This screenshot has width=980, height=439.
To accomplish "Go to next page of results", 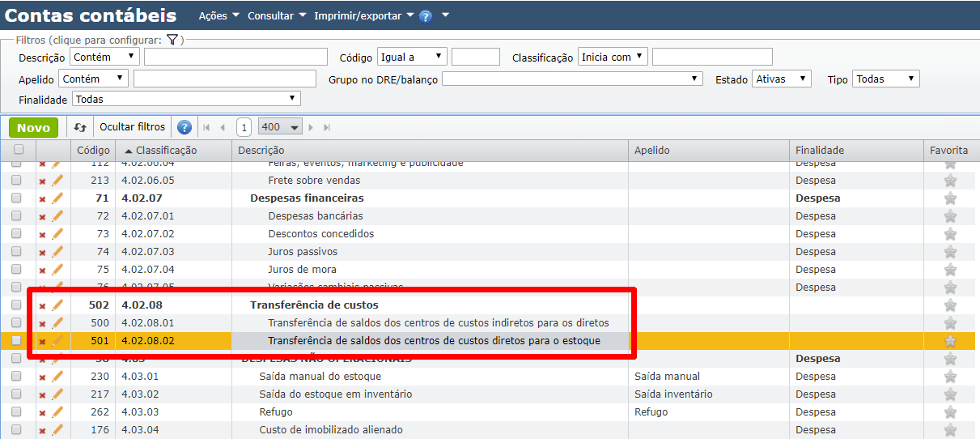I will click(x=311, y=127).
